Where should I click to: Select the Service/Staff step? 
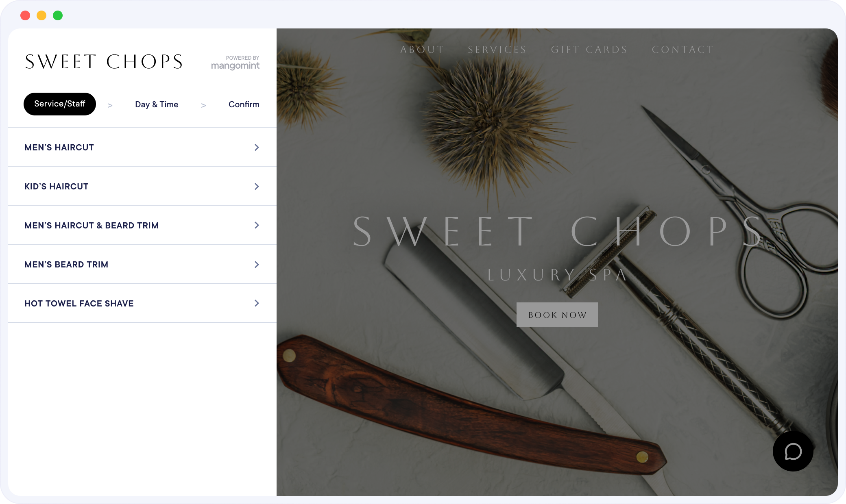(x=60, y=104)
